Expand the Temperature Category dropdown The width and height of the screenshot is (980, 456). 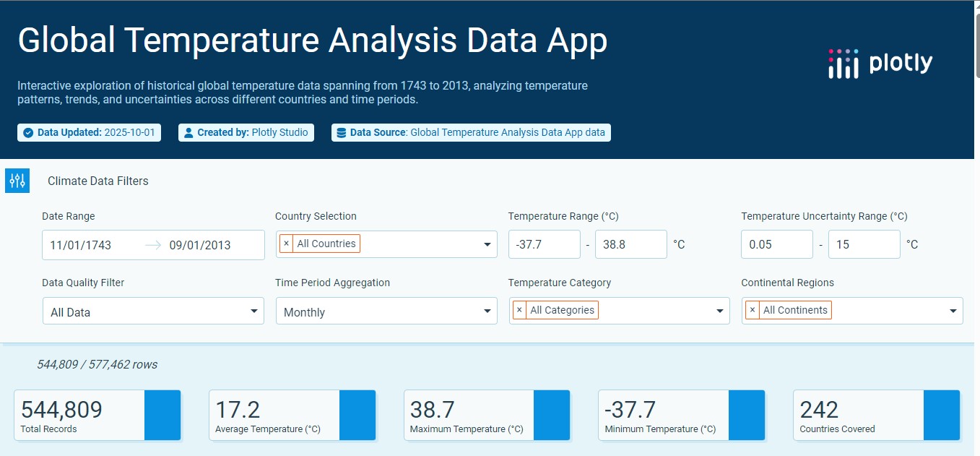pyautogui.click(x=719, y=311)
